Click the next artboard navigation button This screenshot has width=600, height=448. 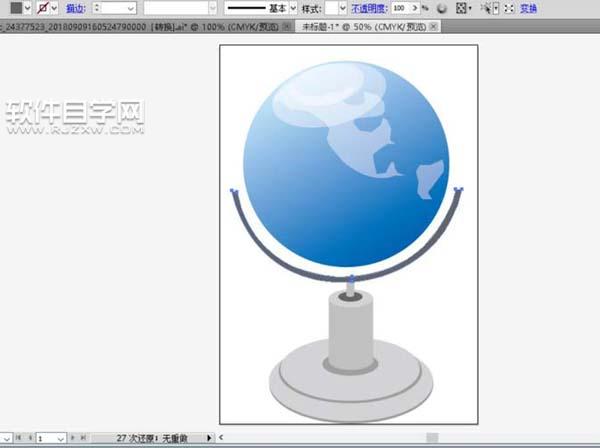pyautogui.click(x=72, y=438)
